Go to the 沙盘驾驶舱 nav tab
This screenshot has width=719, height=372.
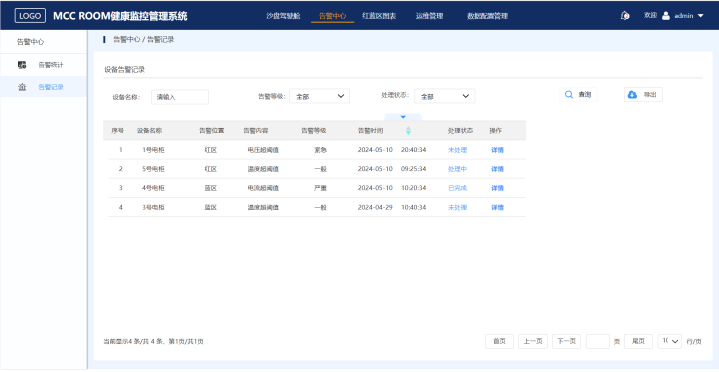tap(283, 16)
